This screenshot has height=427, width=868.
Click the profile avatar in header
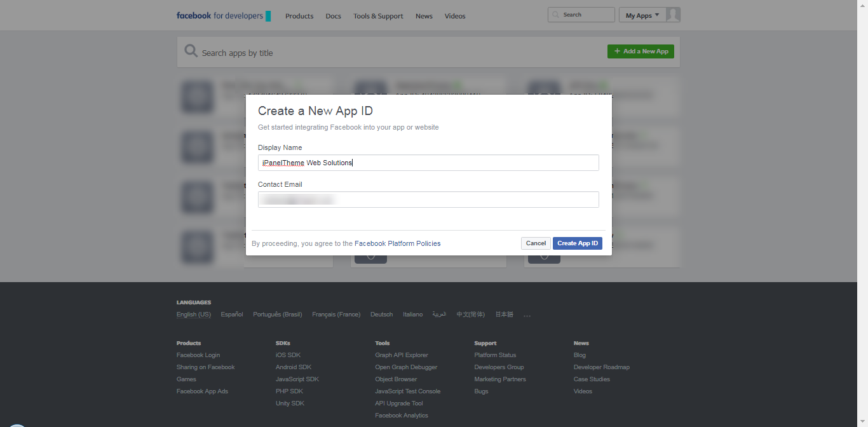point(673,15)
